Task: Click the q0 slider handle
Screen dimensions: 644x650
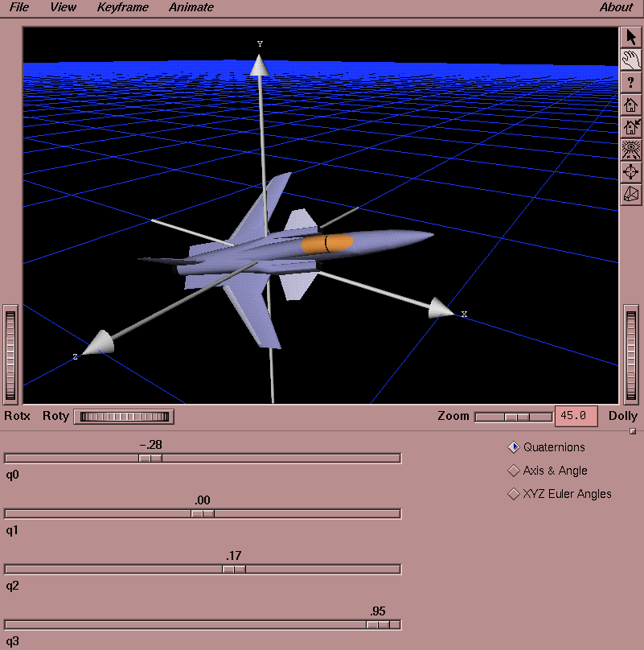Action: tap(150, 458)
